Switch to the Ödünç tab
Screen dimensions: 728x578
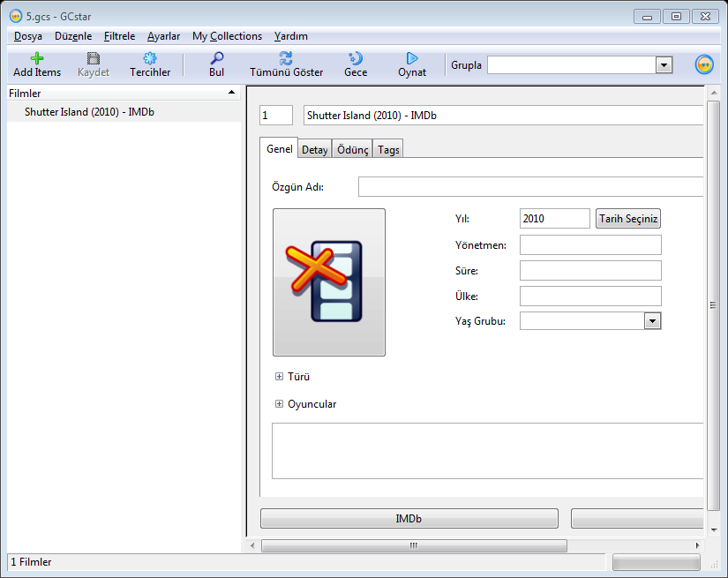[353, 150]
